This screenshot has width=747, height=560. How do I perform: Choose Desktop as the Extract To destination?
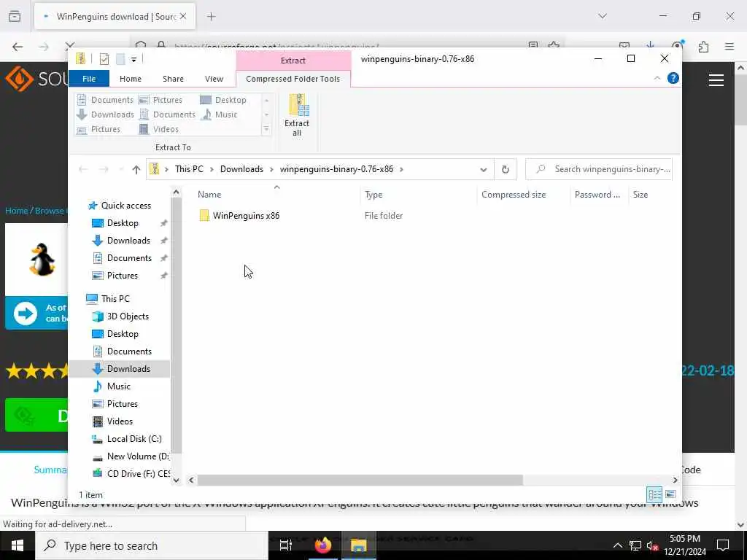click(223, 100)
